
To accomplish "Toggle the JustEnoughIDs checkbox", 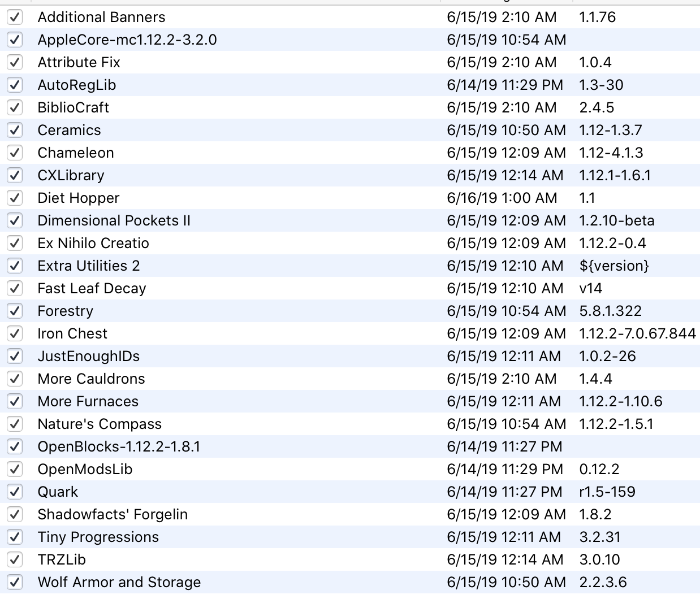I will 15,356.
